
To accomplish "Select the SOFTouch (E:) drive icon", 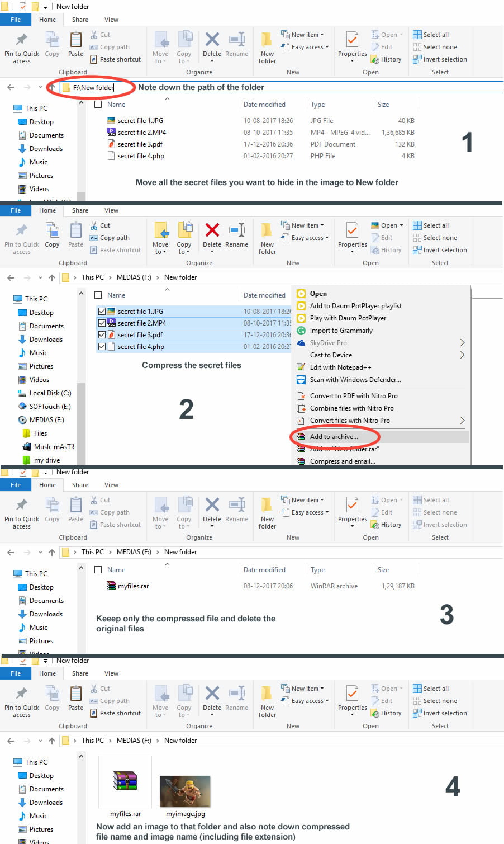I will point(22,407).
